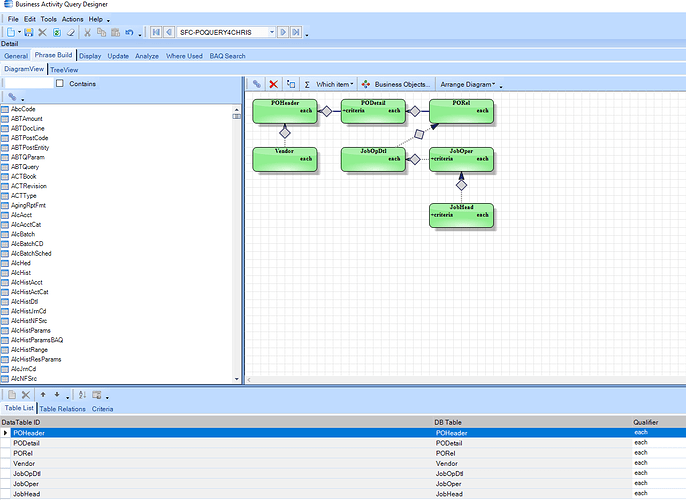The width and height of the screenshot is (686, 500).
Task: Click the green Refresh icon
Action: coord(57,32)
